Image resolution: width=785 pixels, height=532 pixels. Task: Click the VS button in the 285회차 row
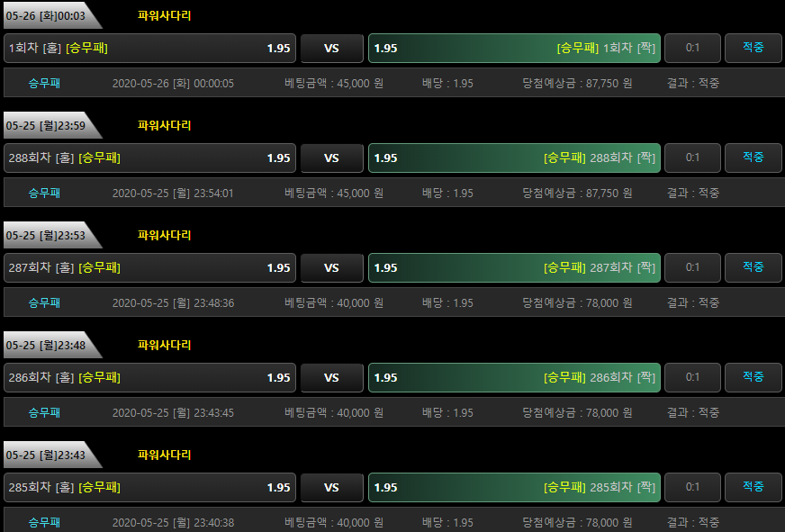point(332,487)
